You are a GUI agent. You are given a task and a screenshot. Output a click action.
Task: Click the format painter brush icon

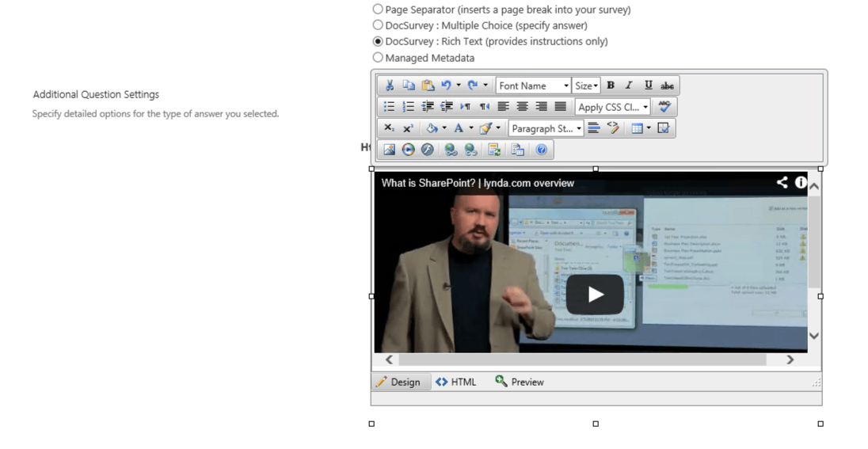(485, 128)
